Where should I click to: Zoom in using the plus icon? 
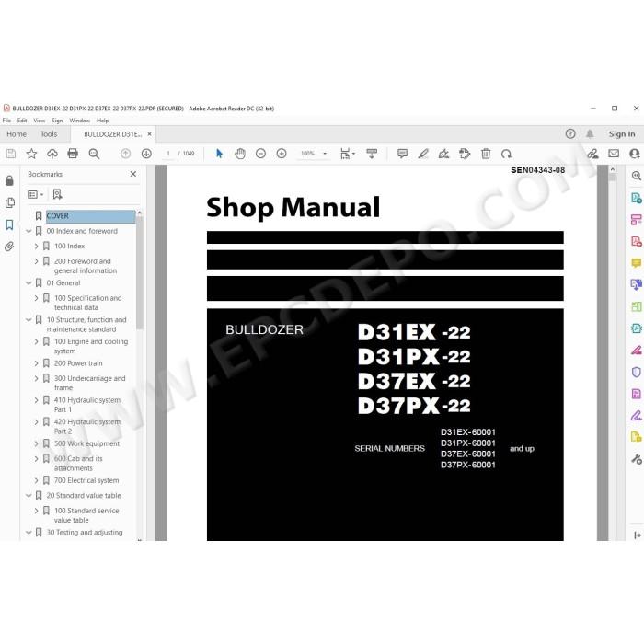(282, 154)
